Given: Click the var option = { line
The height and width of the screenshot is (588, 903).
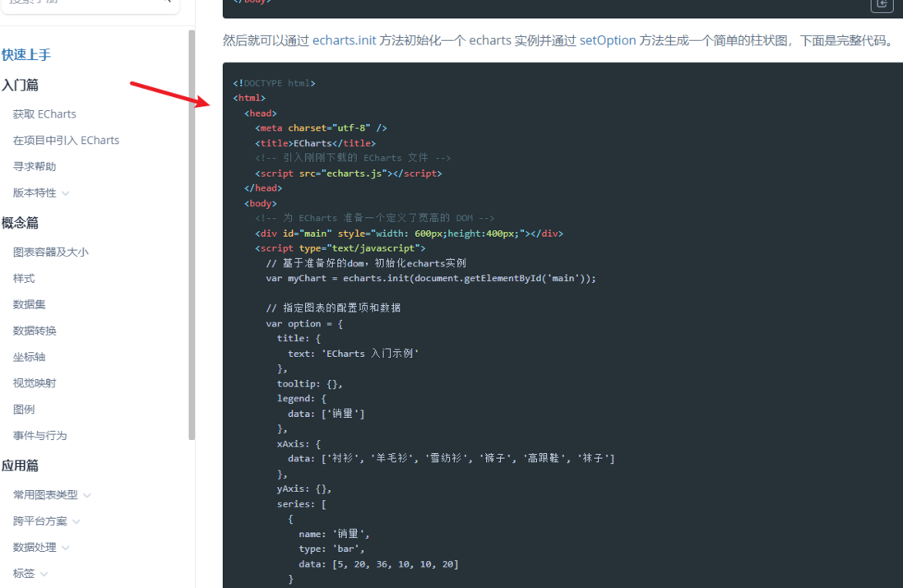Looking at the screenshot, I should [x=304, y=324].
